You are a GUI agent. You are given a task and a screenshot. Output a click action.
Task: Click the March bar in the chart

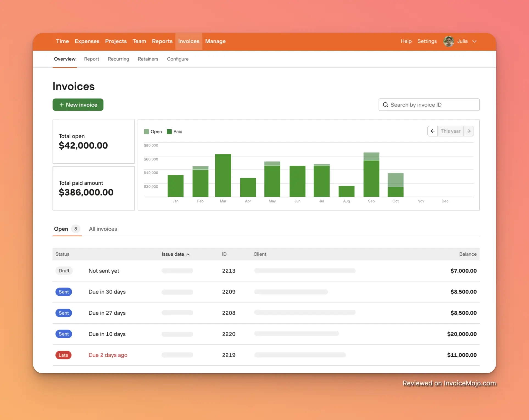click(x=223, y=176)
